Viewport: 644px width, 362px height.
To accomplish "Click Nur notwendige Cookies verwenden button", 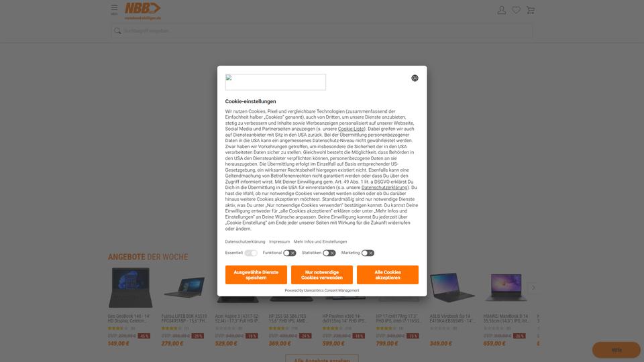I will 322,275.
